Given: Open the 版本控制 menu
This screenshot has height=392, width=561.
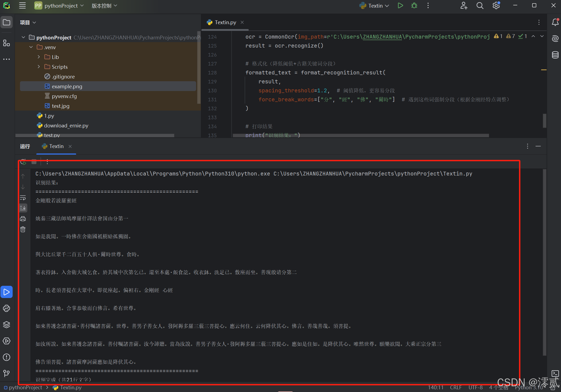Looking at the screenshot, I should 104,6.
